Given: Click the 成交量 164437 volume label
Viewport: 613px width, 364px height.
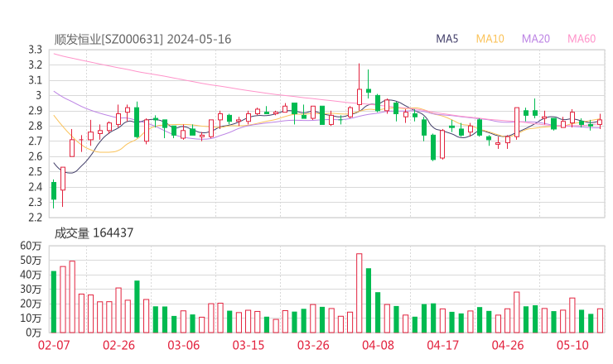Looking at the screenshot, I should [94, 233].
